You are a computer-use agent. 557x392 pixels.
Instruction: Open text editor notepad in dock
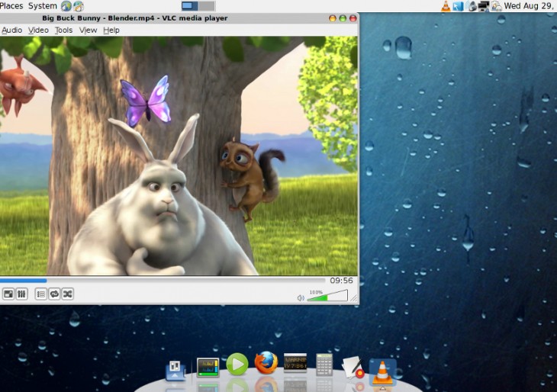(x=353, y=368)
